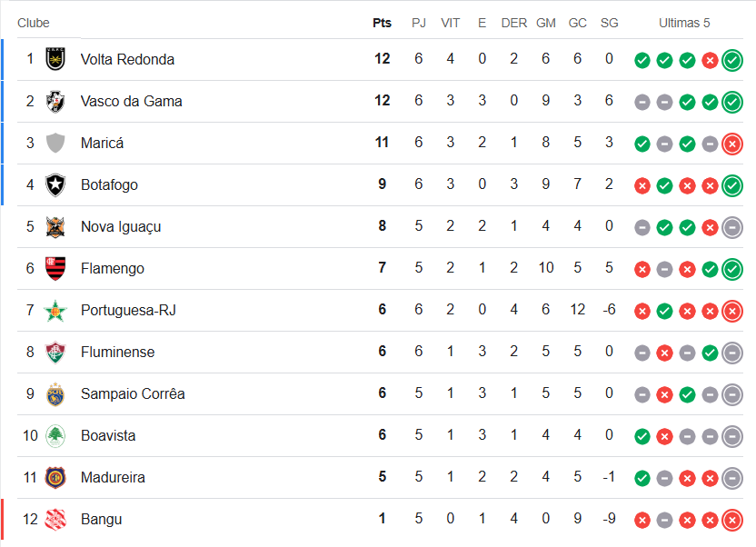Click Volta Redonda's only red loss icon
Viewport: 756px width, 547px height.
click(710, 60)
